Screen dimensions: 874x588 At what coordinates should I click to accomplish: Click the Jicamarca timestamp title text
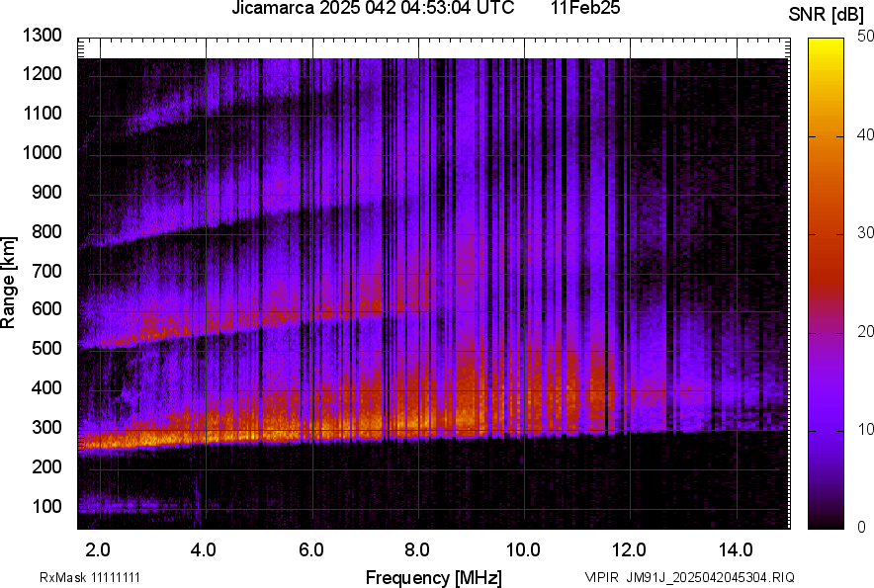coord(373,9)
